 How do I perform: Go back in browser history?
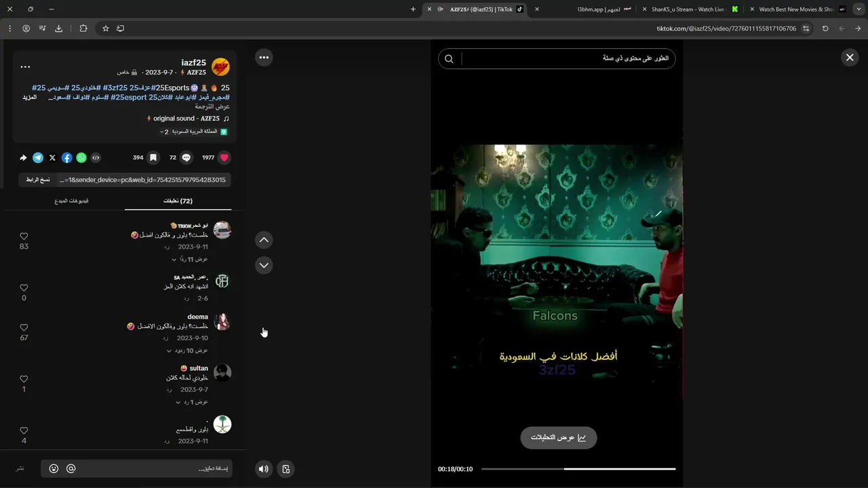(858, 28)
